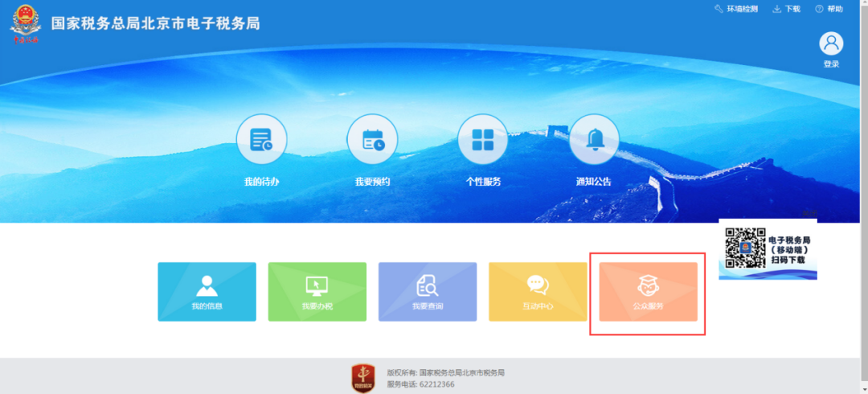Screen dimensions: 868x394
Task: Click the 我的待办 label text
Action: 262,182
